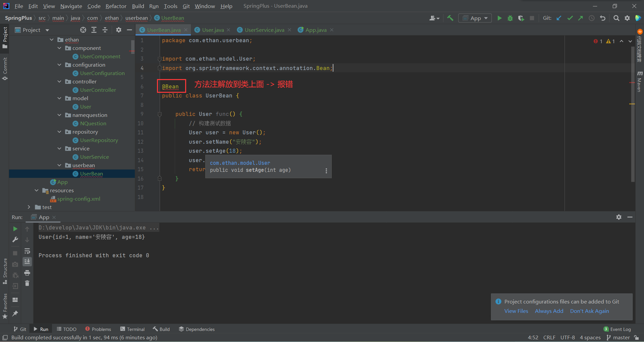Hide the Project panel minus icon
Viewport: 644px width, 342px height.
pyautogui.click(x=129, y=30)
